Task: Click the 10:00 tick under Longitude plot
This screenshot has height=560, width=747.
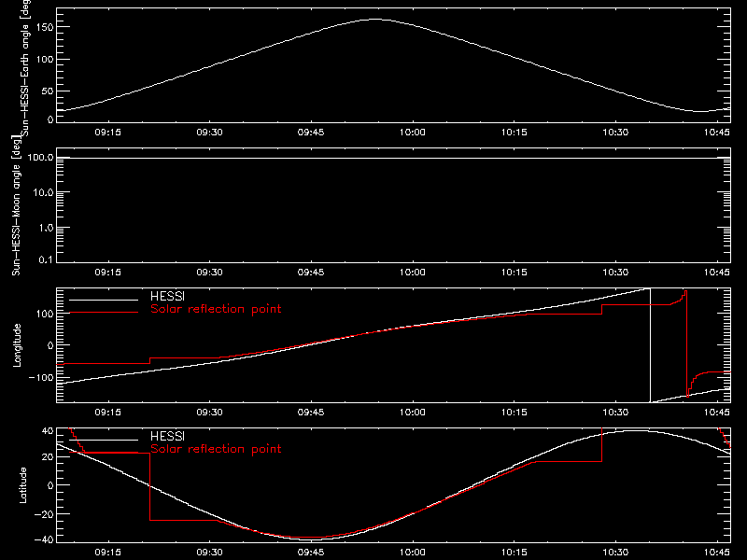Action: pos(412,412)
